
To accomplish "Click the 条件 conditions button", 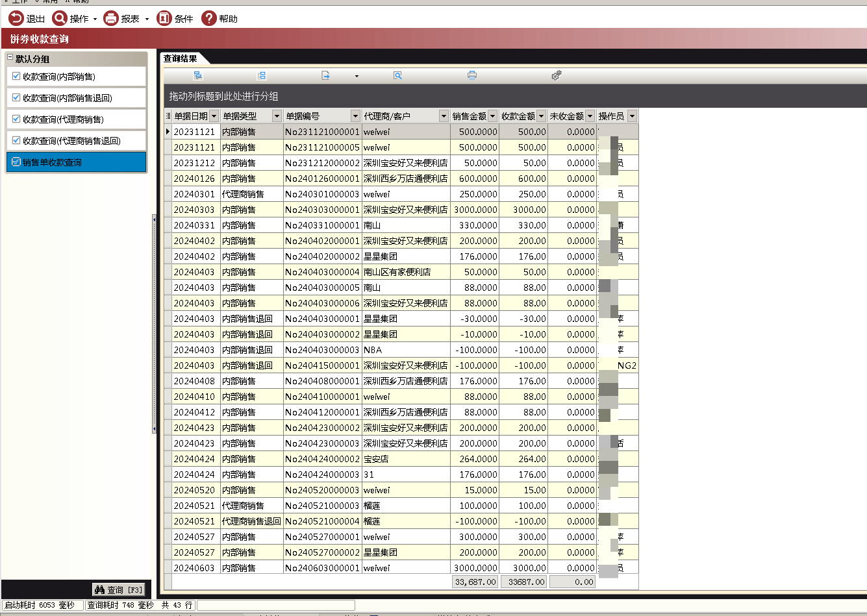I will [x=175, y=19].
